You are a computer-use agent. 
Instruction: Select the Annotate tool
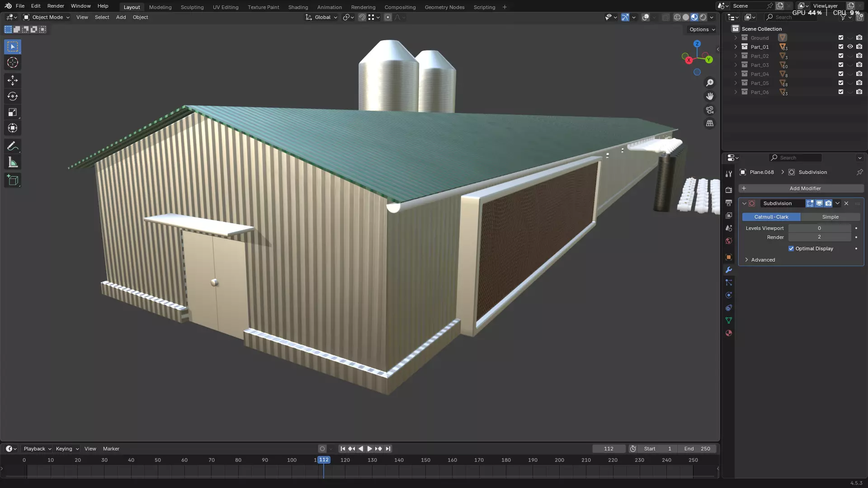[13, 146]
